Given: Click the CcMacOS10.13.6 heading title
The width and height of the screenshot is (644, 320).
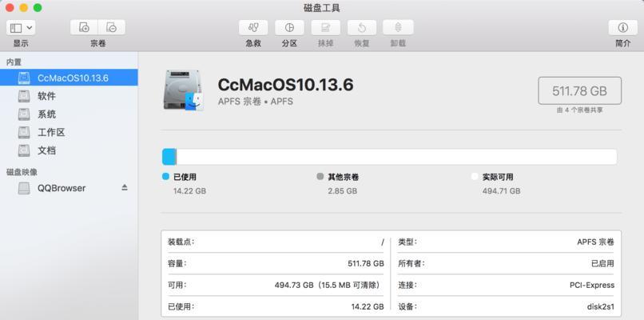Looking at the screenshot, I should 285,85.
